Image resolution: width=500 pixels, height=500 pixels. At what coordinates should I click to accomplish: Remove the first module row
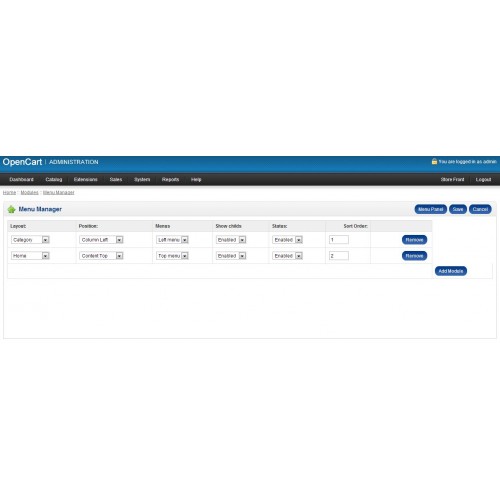coord(414,240)
